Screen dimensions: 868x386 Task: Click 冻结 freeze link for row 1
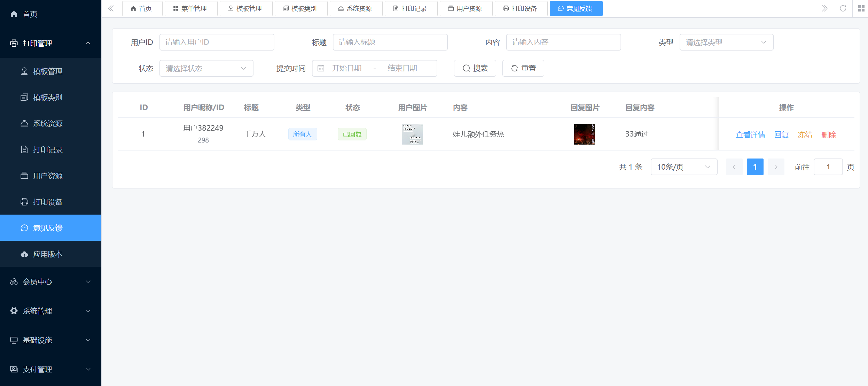(x=805, y=134)
